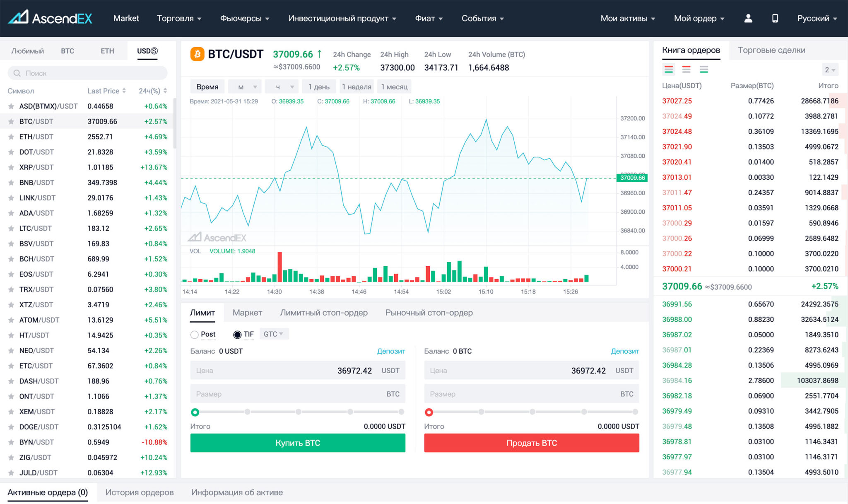The width and height of the screenshot is (848, 504).
Task: Favorite the ZIG/USDT pair star
Action: tap(11, 458)
